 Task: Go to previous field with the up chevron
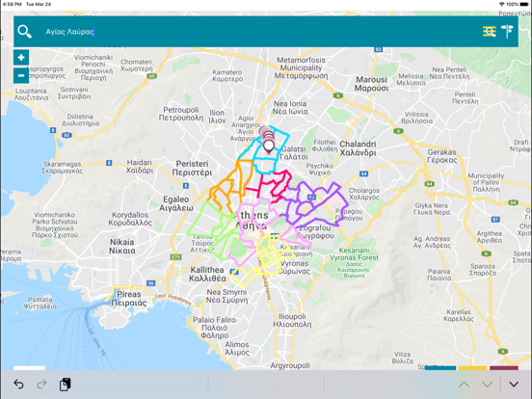coord(465,385)
